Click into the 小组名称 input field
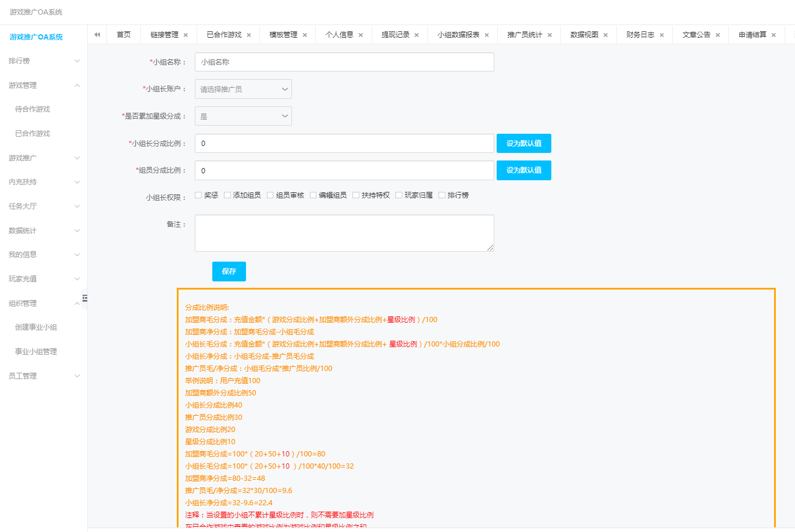 click(x=344, y=62)
